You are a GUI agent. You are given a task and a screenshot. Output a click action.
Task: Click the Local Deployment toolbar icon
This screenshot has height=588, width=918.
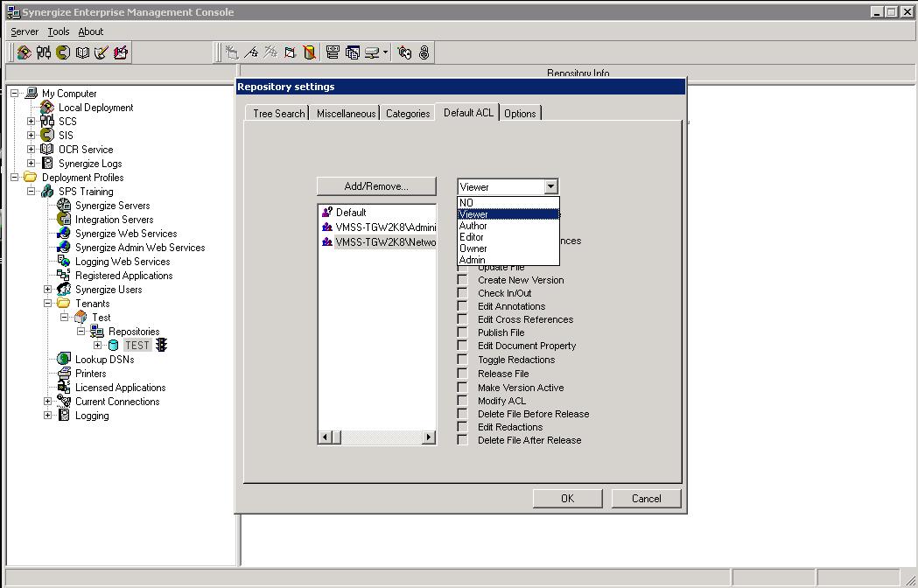[24, 52]
